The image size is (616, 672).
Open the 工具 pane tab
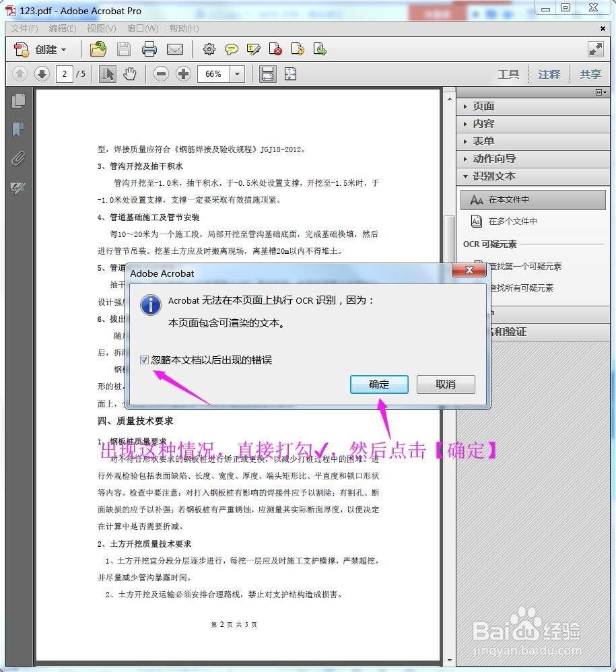[508, 75]
